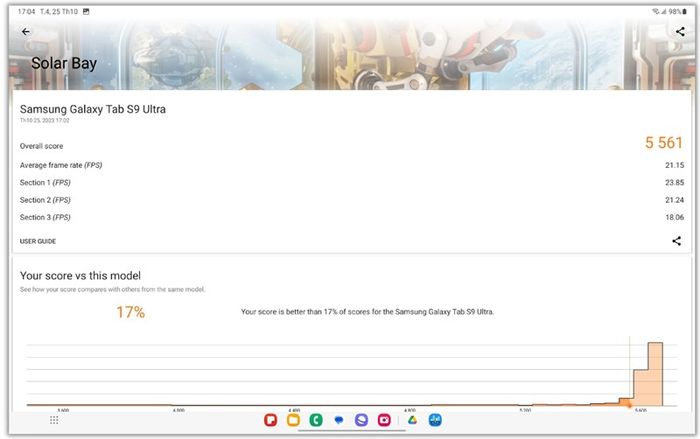Tap the overall score 5 561
Image resolution: width=700 pixels, height=439 pixels.
[x=664, y=143]
